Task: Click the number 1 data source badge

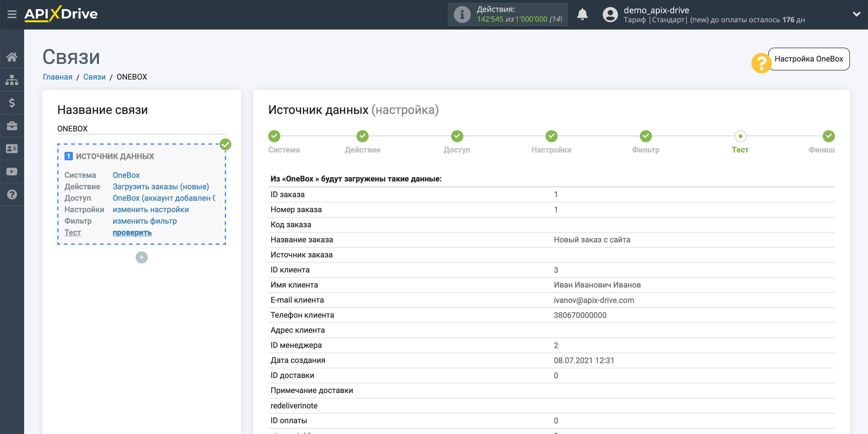Action: tap(68, 156)
